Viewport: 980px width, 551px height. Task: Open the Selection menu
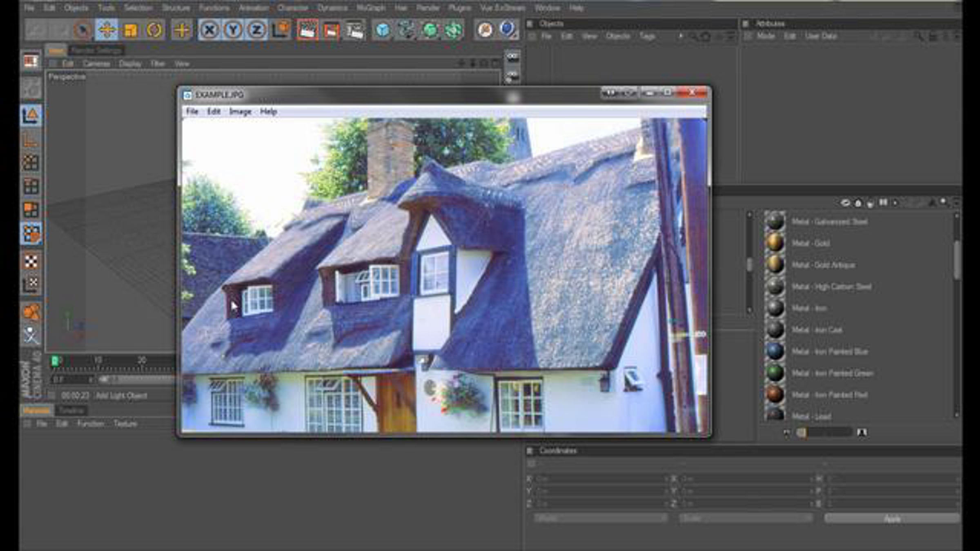coord(138,8)
